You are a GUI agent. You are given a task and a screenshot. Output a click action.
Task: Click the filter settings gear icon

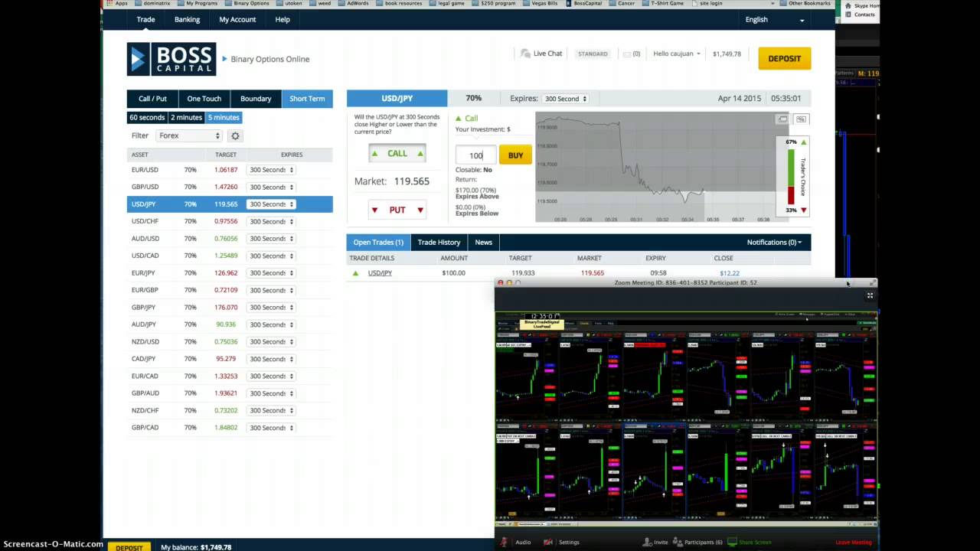[235, 135]
